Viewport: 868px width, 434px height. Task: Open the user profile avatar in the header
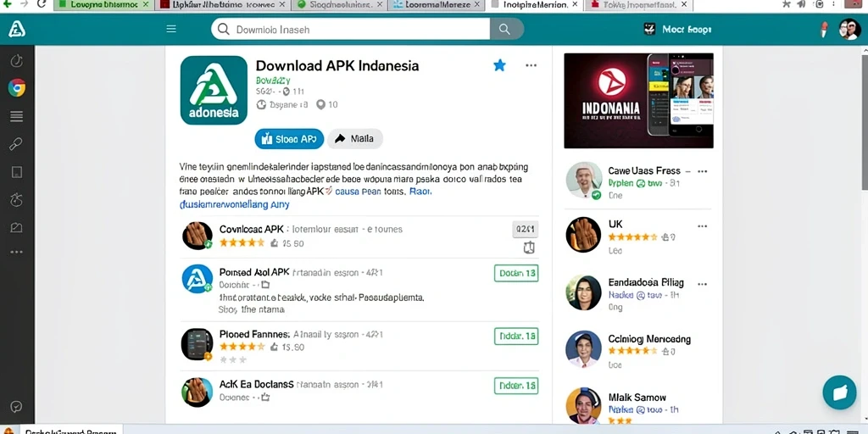coord(849,30)
